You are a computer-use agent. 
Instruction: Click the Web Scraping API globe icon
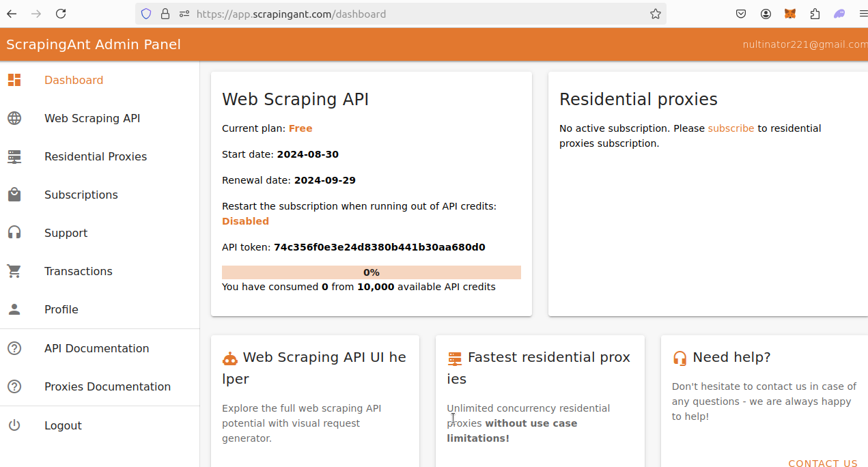[14, 118]
